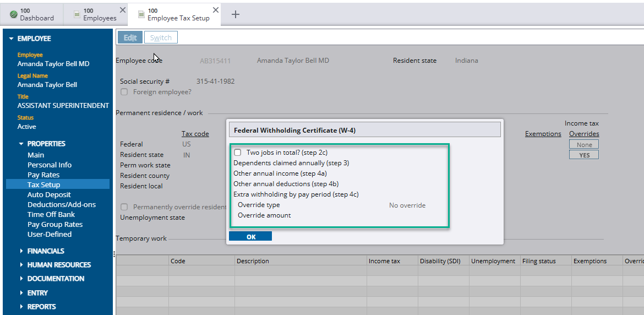644x315 pixels.
Task: Open the User-Defined page
Action: click(50, 234)
